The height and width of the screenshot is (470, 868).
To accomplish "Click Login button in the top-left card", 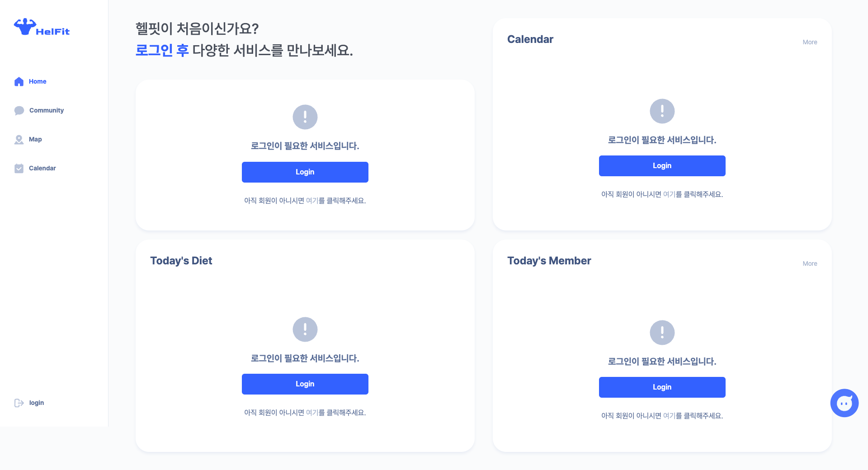I will [x=305, y=172].
